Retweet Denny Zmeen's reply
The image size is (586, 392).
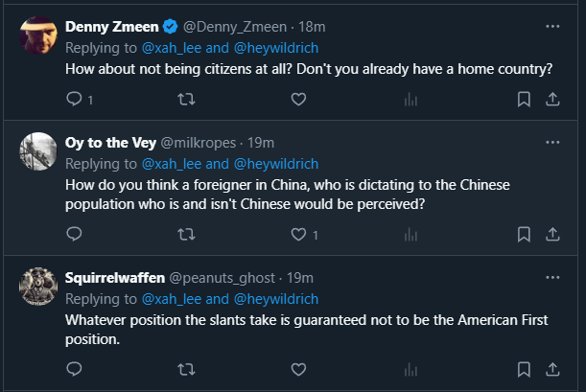(x=186, y=99)
